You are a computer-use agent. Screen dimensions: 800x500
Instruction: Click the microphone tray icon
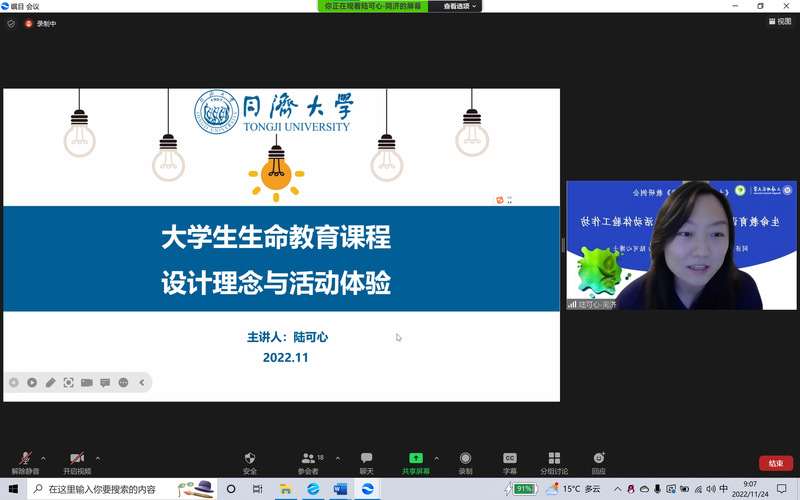658,489
